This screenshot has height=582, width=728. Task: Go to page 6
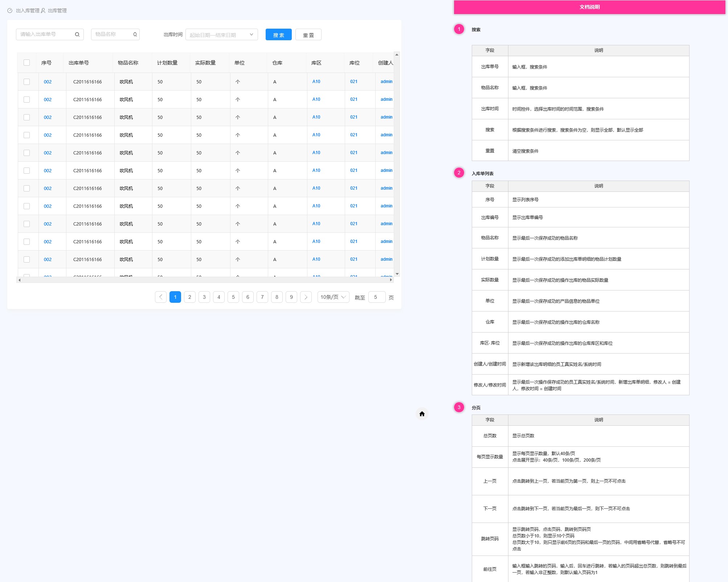coord(248,297)
